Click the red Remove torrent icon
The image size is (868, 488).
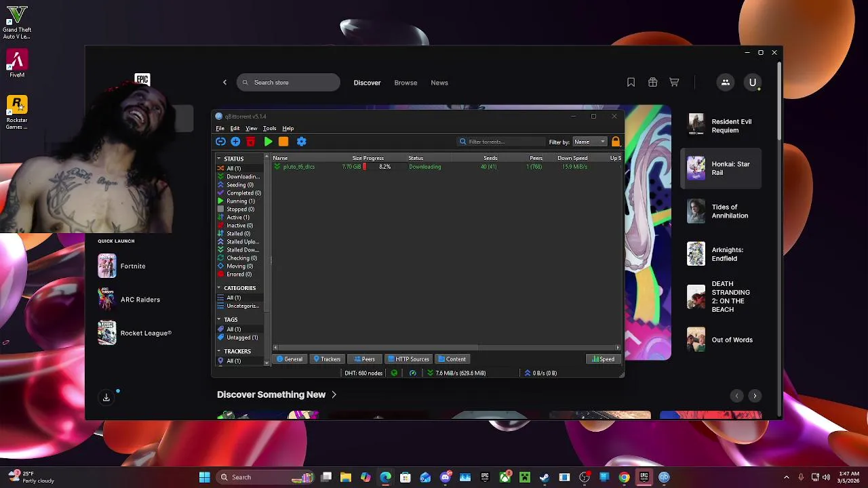[x=251, y=142]
